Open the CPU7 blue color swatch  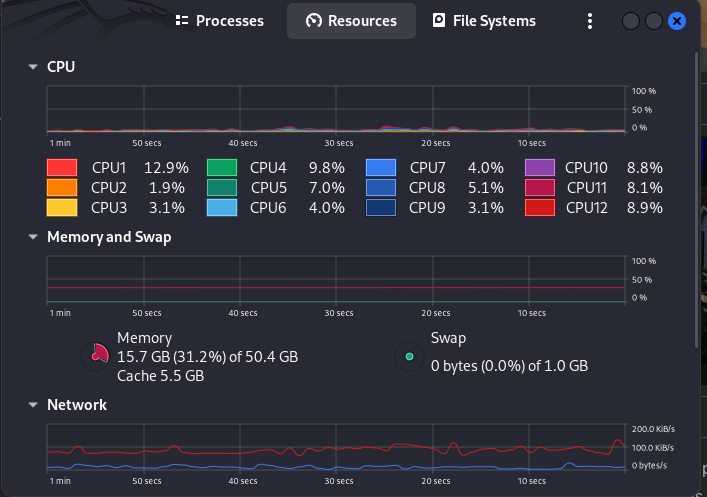point(381,167)
